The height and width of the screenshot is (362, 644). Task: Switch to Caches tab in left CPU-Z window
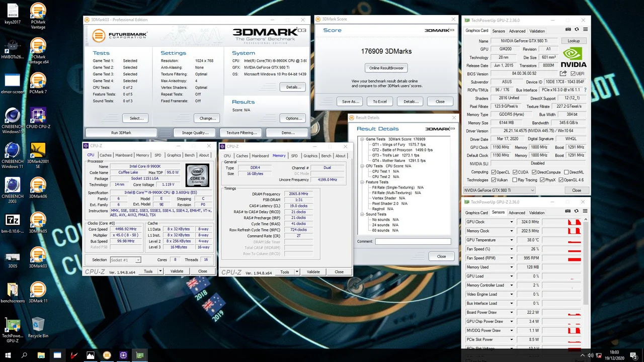tap(106, 155)
